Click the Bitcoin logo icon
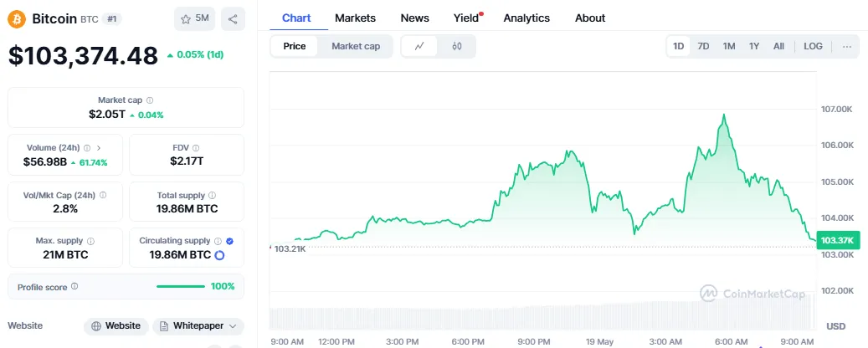 coord(17,19)
